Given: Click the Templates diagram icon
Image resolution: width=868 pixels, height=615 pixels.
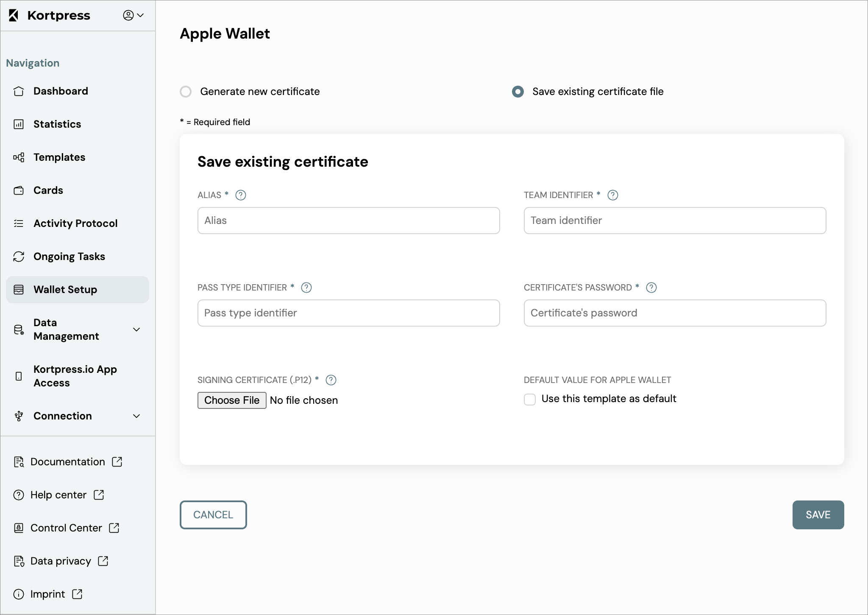Looking at the screenshot, I should pyautogui.click(x=19, y=157).
